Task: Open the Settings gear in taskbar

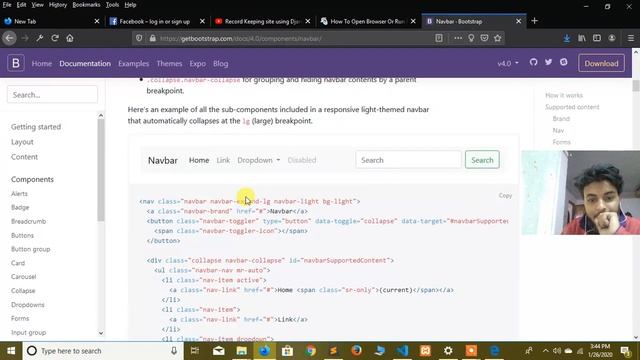Action: point(448,351)
